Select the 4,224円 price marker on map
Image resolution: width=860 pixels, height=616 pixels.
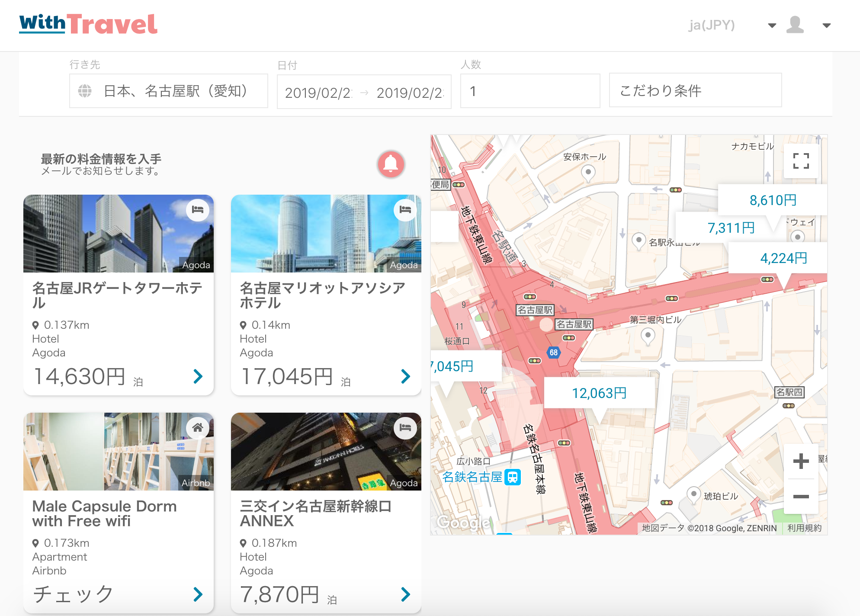pyautogui.click(x=783, y=258)
